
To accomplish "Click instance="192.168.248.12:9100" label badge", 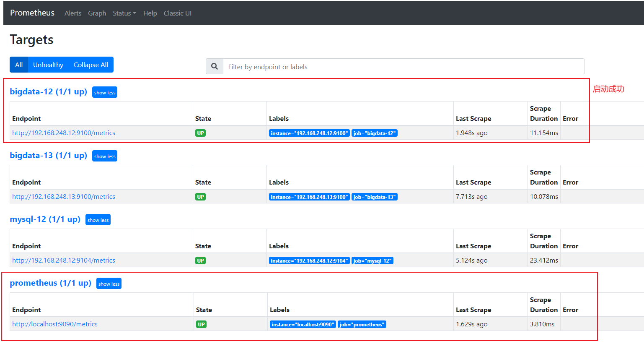I will (x=309, y=133).
